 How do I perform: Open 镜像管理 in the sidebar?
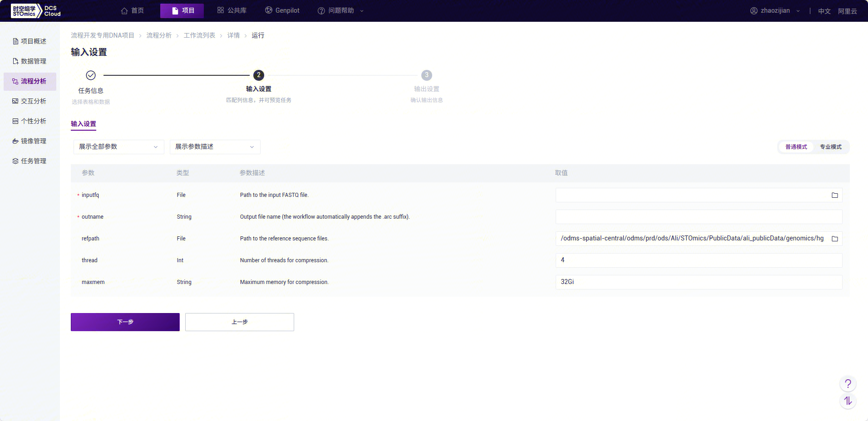click(x=30, y=141)
